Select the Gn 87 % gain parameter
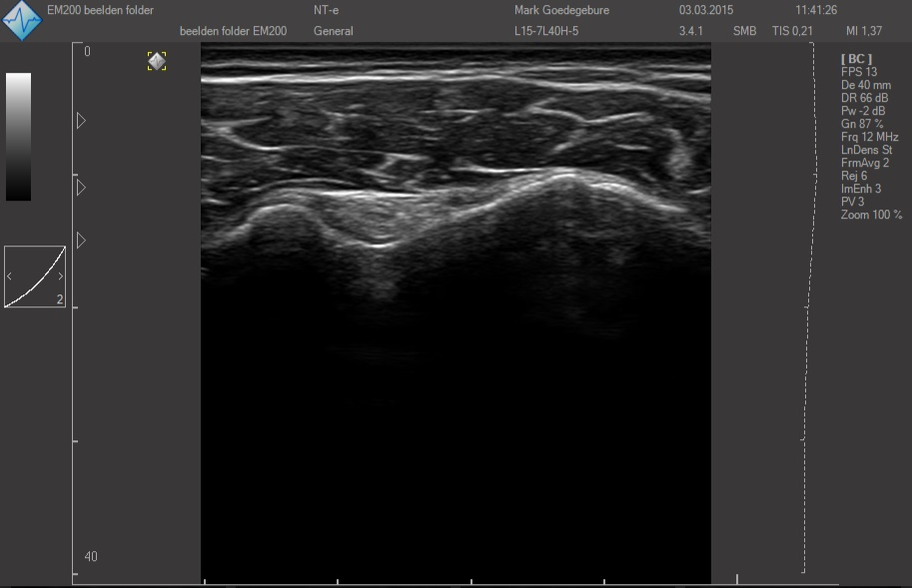This screenshot has width=912, height=588. coord(862,124)
